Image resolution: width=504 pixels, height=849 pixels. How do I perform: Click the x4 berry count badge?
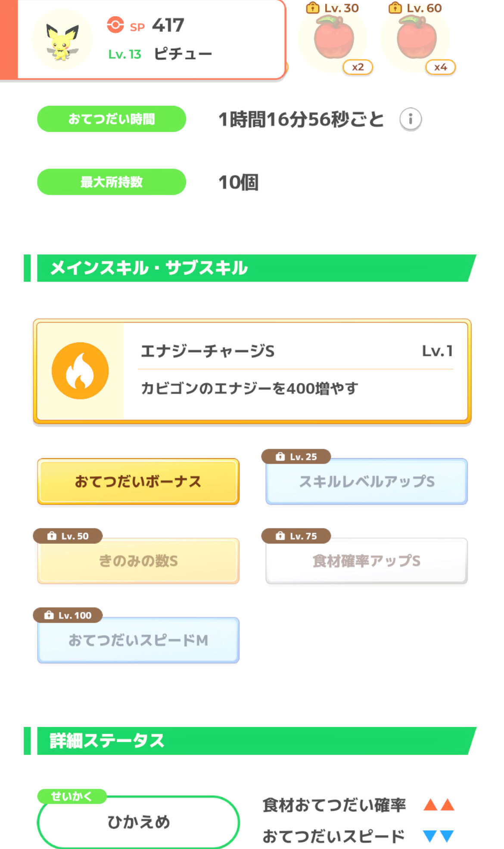pos(440,67)
